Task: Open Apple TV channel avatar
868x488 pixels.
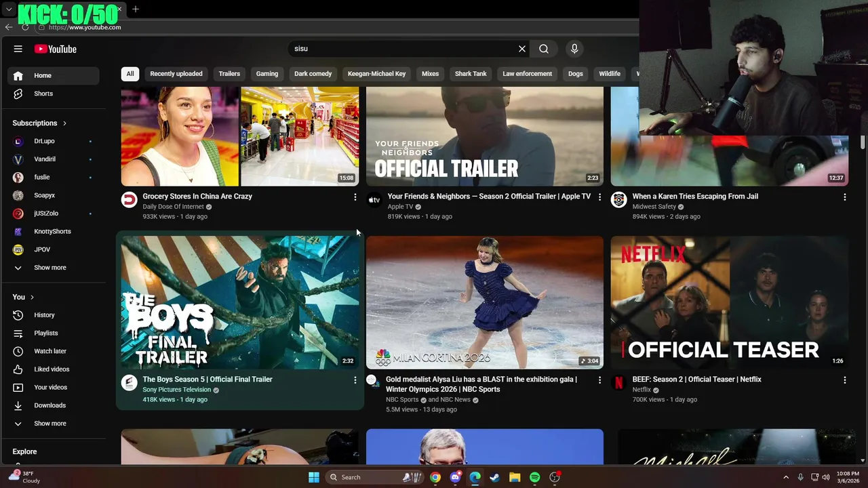Action: 374,199
